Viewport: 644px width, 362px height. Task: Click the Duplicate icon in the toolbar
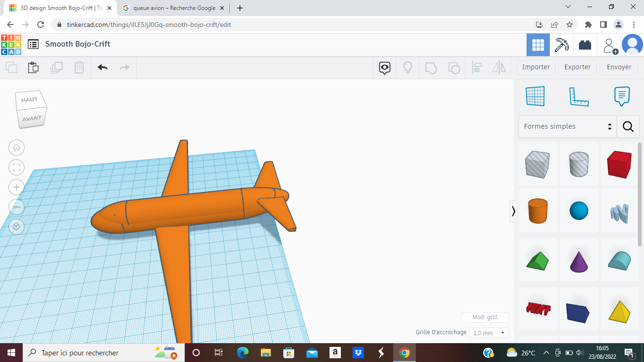[57, 67]
